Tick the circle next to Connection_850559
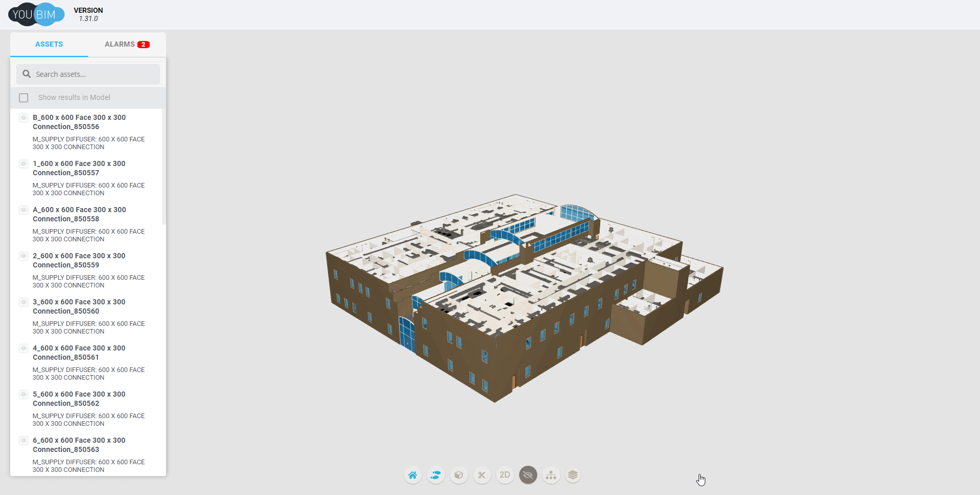This screenshot has height=495, width=980. point(24,256)
